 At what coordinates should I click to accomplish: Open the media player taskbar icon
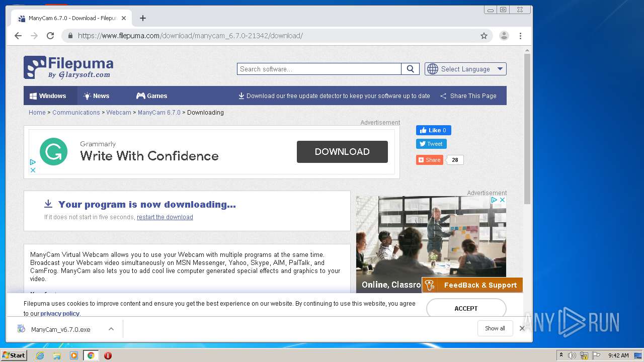coord(74,355)
